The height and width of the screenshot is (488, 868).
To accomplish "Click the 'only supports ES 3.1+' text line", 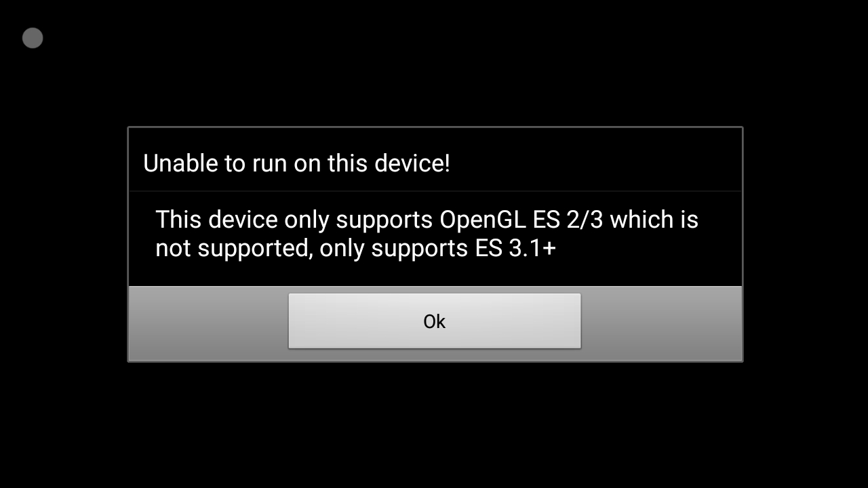I will click(437, 249).
